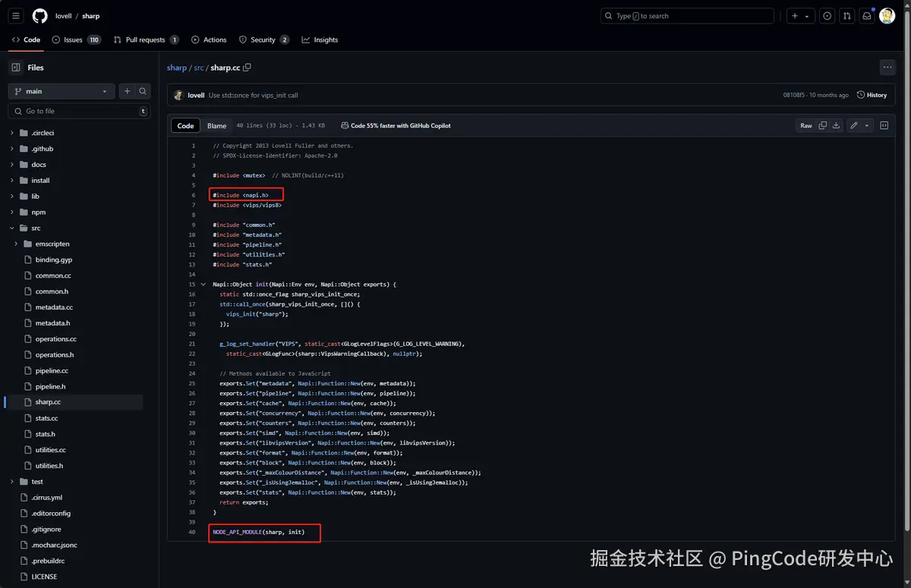911x588 pixels.
Task: Select the Blame view toggle
Action: click(x=216, y=126)
